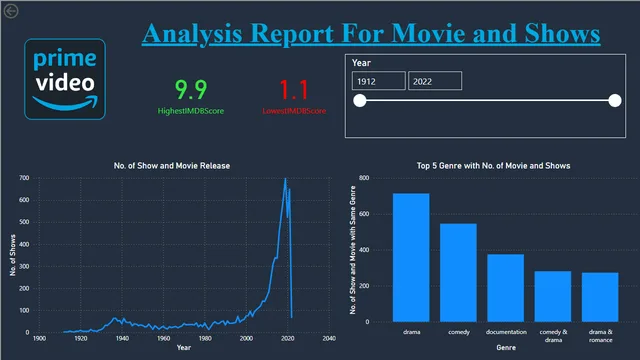Click the 'Year' axis title under line chart
The image size is (640, 360).
pyautogui.click(x=184, y=347)
